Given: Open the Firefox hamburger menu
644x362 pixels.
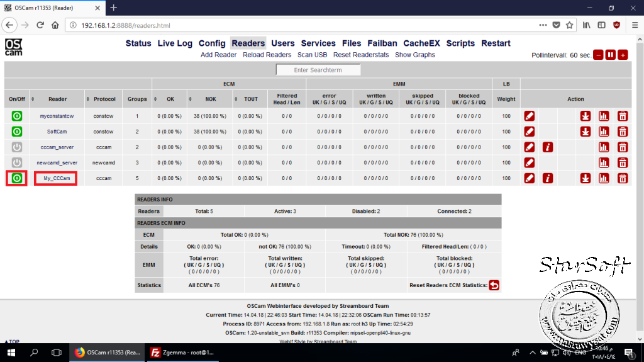Looking at the screenshot, I should (x=635, y=25).
